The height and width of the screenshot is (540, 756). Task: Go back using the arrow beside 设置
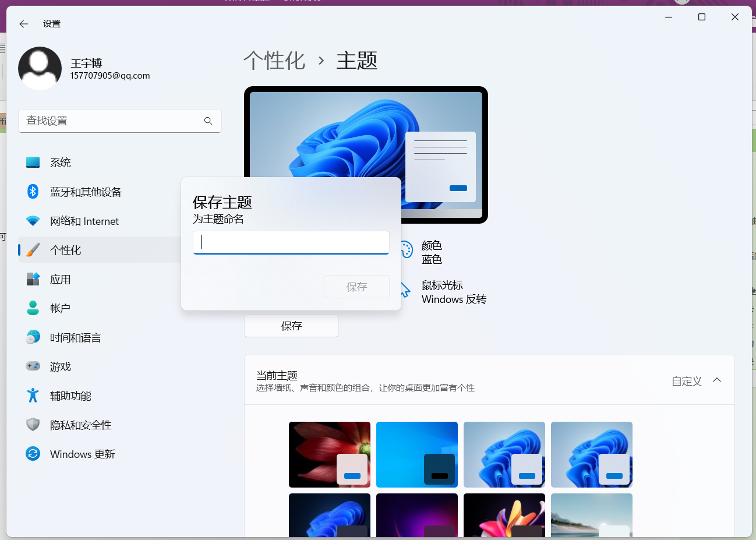pos(24,24)
